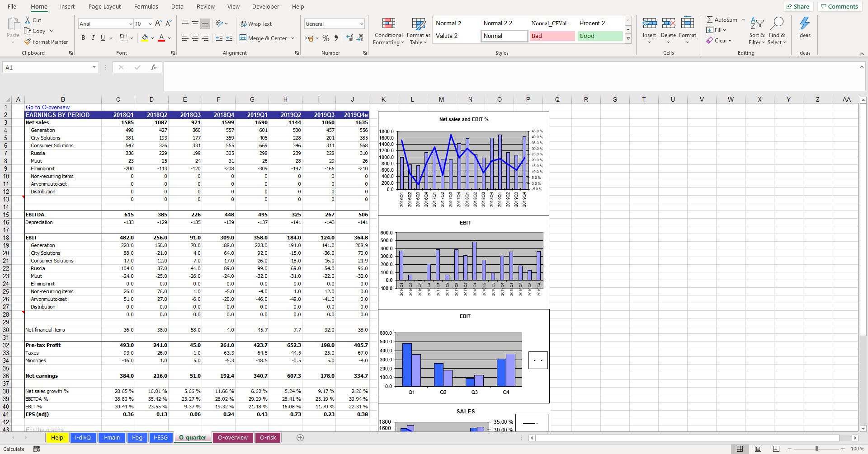Switch to the Developer ribbon tab
Viewport: 868px width, 454px height.
(266, 6)
